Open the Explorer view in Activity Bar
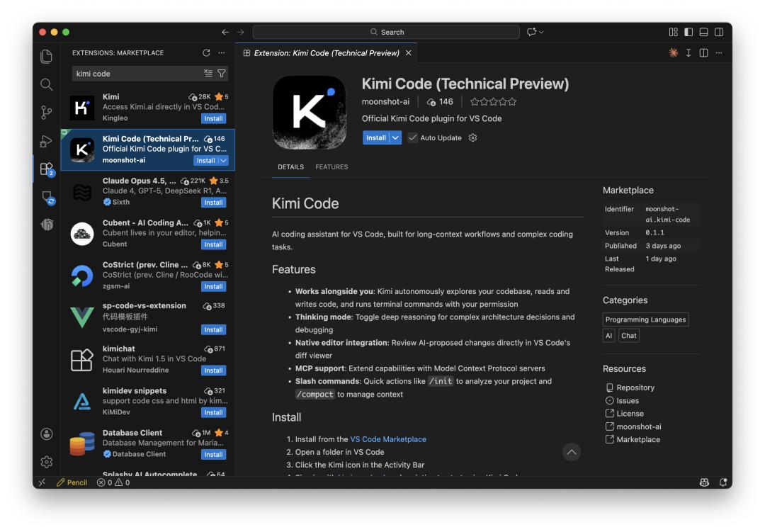765x532 pixels. tap(47, 56)
